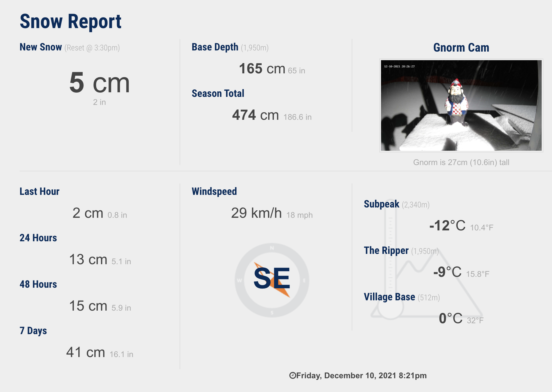Click the 24 Hours 13 cm reading
Image resolution: width=552 pixels, height=392 pixels.
pyautogui.click(x=88, y=260)
